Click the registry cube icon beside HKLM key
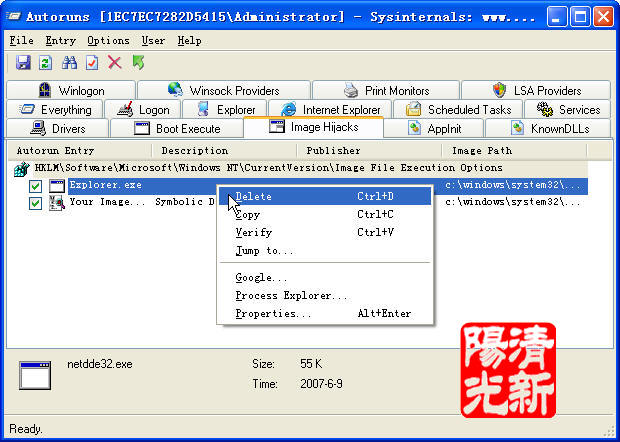This screenshot has height=442, width=620. point(22,169)
